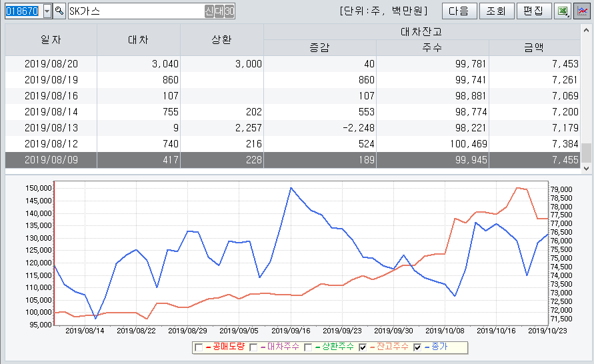
Task: Click the stock code input field 018670
Action: (22, 11)
